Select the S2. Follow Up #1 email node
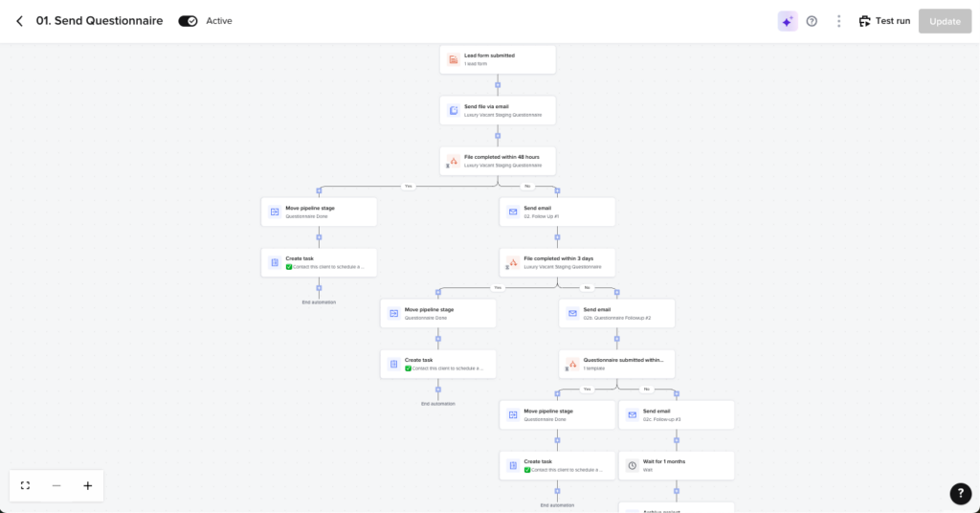The height and width of the screenshot is (513, 980). (x=557, y=212)
